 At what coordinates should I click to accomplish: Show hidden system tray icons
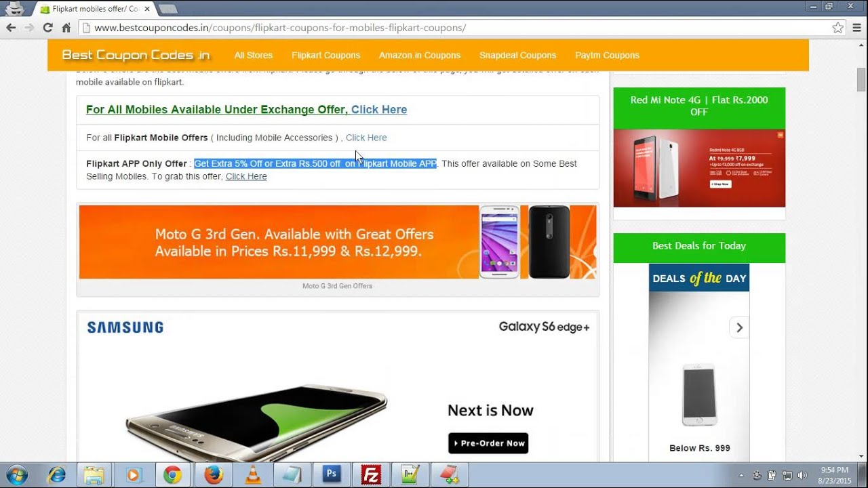click(x=741, y=476)
